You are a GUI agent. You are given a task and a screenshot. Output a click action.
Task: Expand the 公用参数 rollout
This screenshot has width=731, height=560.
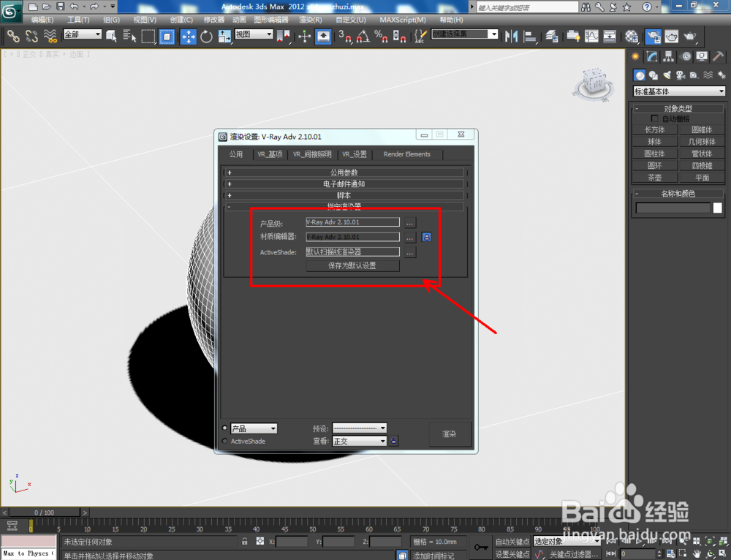click(x=344, y=173)
